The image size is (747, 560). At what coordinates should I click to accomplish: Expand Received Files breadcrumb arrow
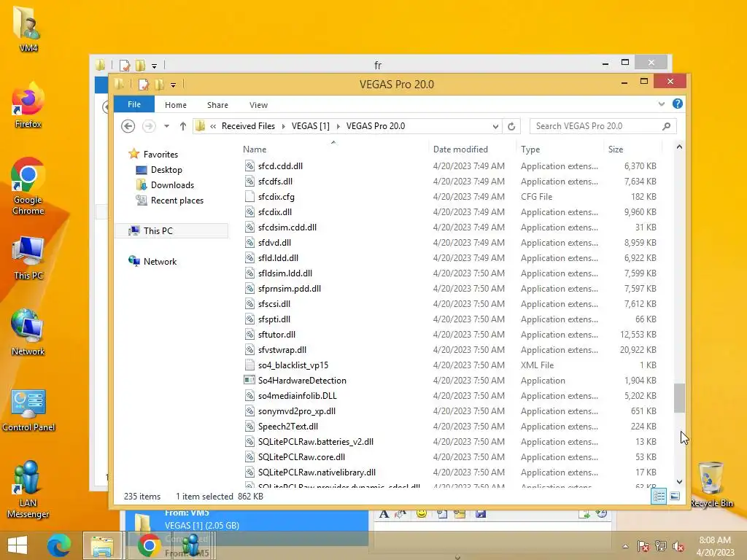coord(284,126)
